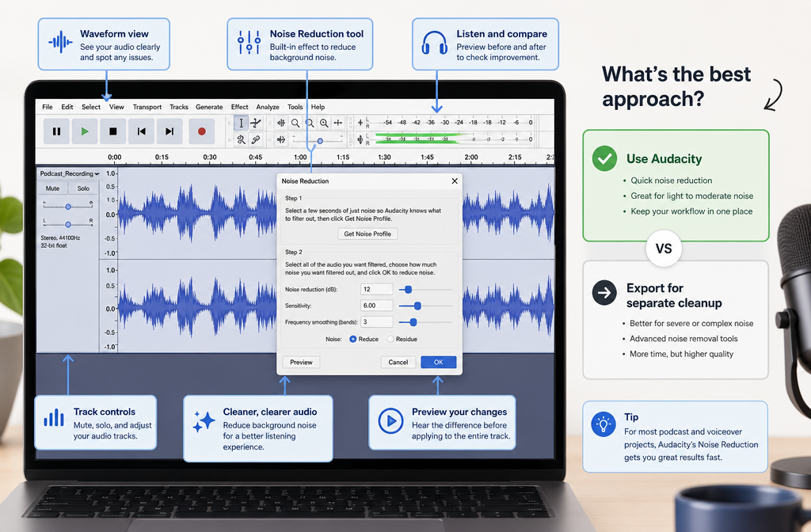Viewport: 811px width, 532px height.
Task: Mute the Podcast_Recording track
Action: coord(53,188)
